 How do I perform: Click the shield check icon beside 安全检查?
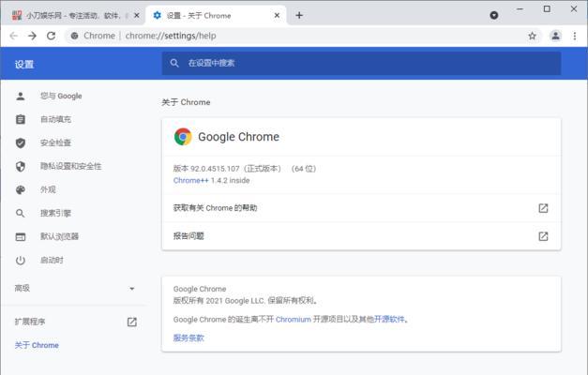21,142
